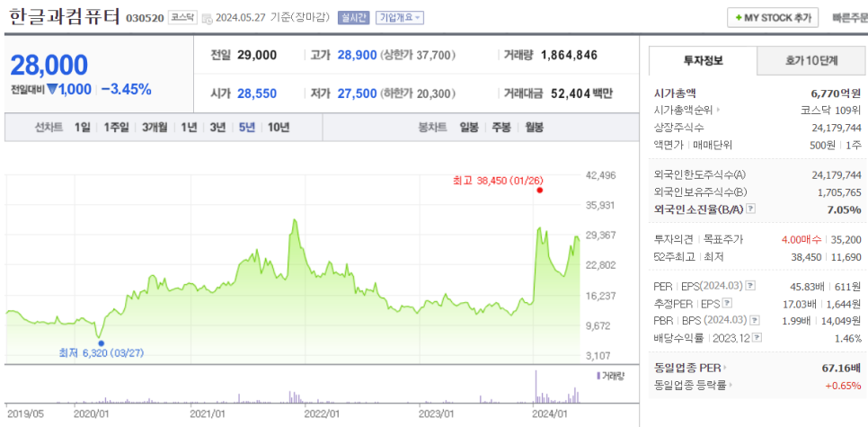
Task: Show the 일봉 candlestick chart
Action: (469, 128)
